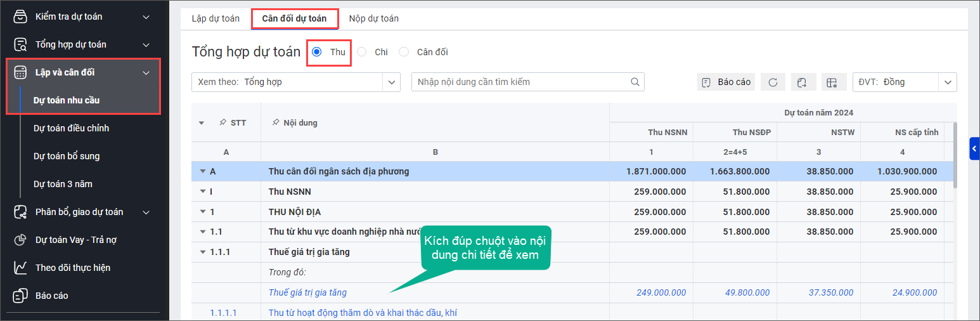The width and height of the screenshot is (980, 321).
Task: Switch to the Nộp dự toán tab
Action: click(373, 18)
